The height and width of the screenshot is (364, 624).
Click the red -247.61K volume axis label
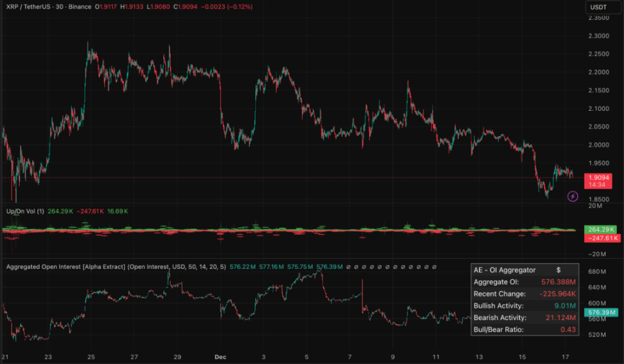tap(602, 238)
